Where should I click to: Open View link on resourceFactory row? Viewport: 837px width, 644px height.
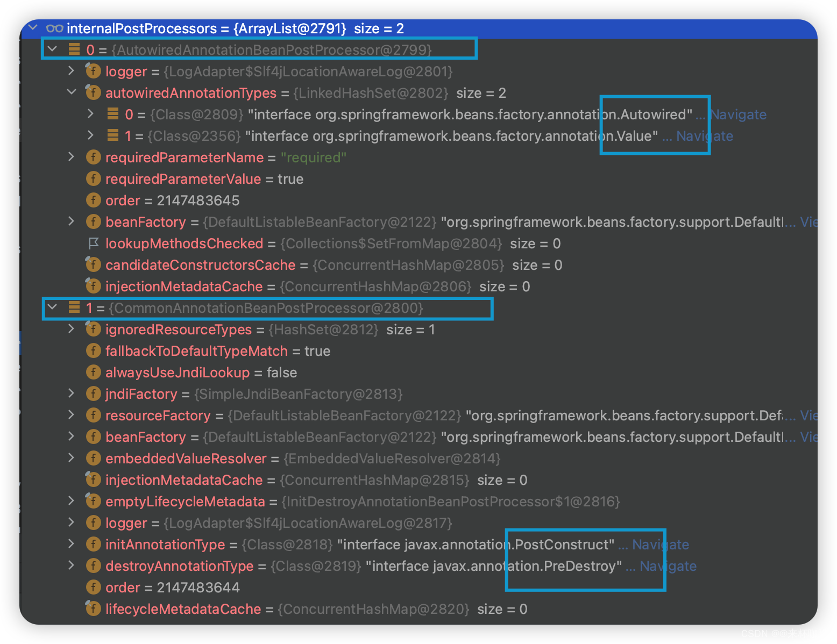(x=808, y=416)
